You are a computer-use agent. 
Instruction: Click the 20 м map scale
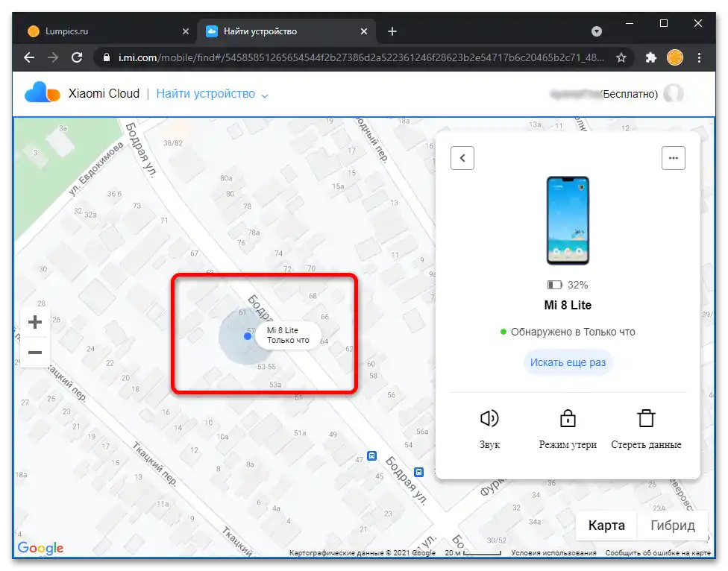[473, 553]
